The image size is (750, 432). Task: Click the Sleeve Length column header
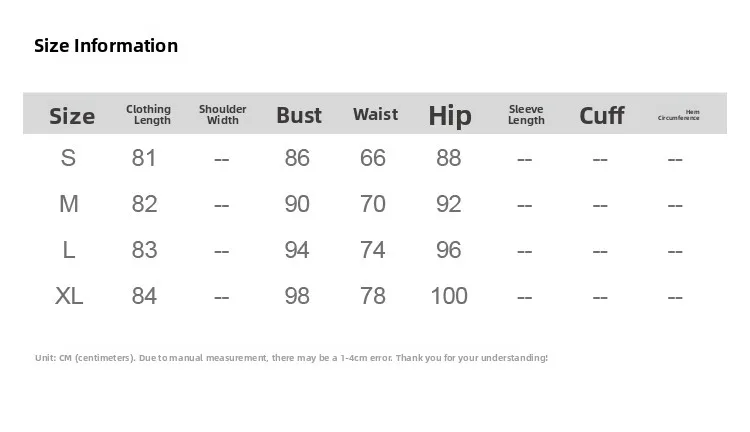pos(526,115)
